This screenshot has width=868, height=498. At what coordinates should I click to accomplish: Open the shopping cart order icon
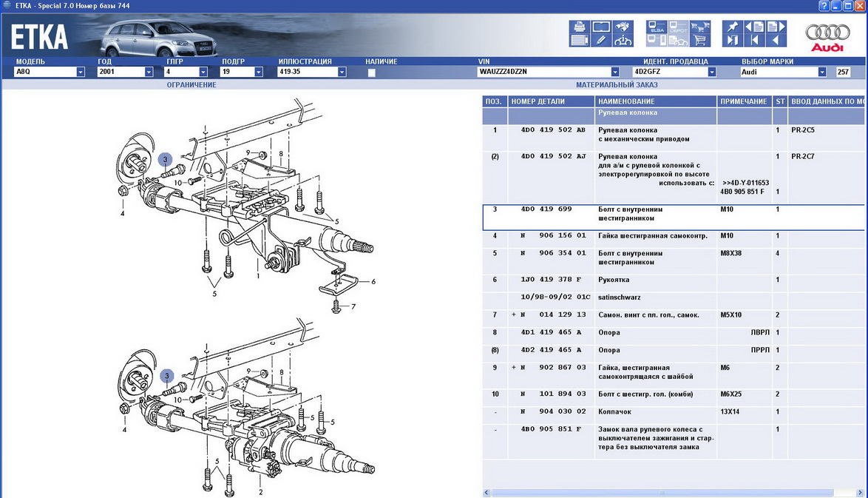click(x=699, y=41)
